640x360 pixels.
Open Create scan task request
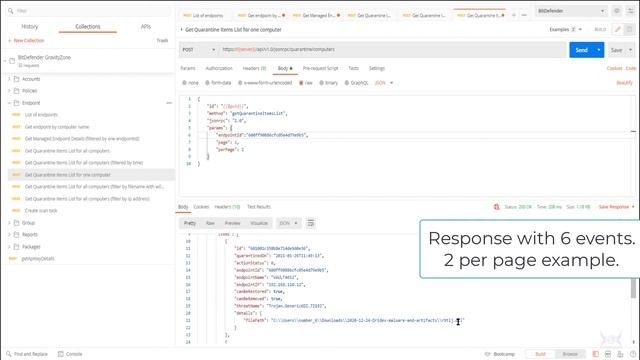click(x=41, y=211)
